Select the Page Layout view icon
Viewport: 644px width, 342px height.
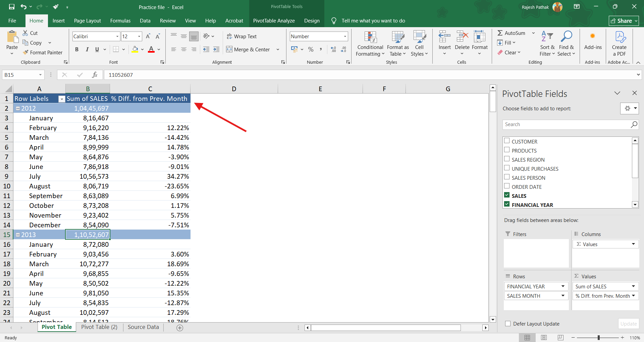[544, 337]
